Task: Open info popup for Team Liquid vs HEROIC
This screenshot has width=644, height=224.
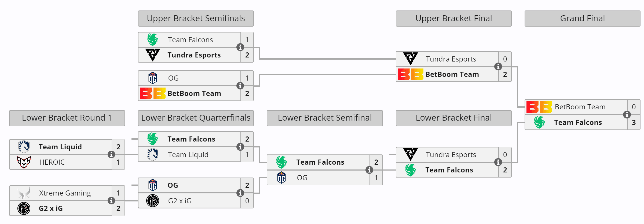Action: click(x=111, y=154)
